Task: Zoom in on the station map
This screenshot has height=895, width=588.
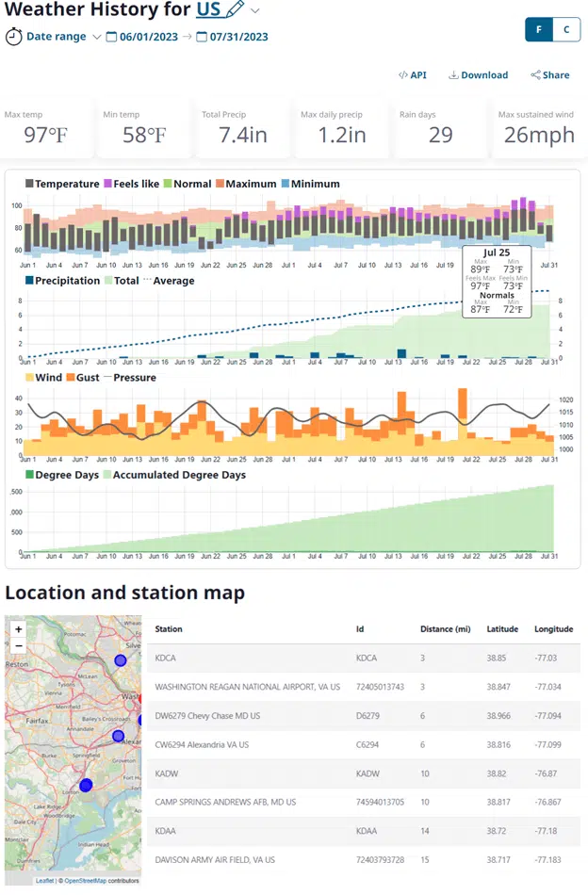Action: [x=19, y=628]
